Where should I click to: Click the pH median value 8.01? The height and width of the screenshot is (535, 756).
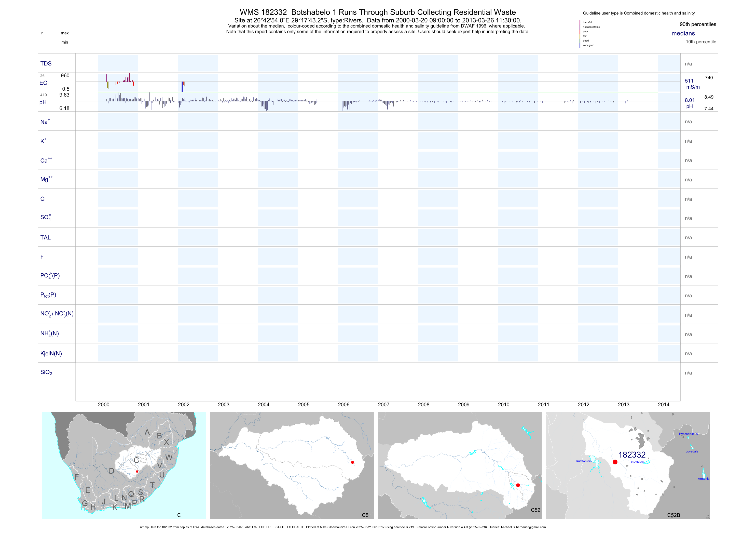tap(690, 100)
